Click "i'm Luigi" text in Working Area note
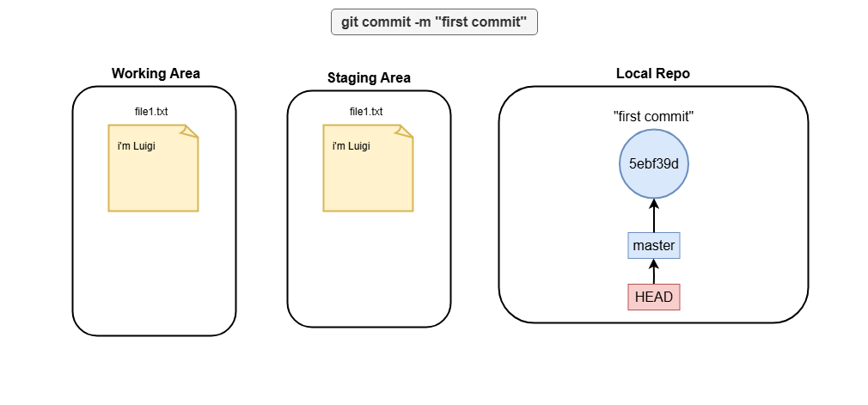This screenshot has height=405, width=868. [136, 146]
